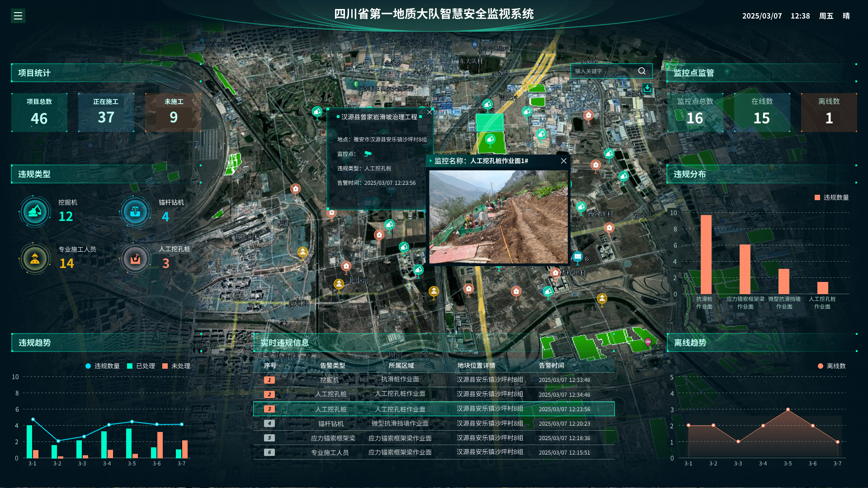Click the 离线趋势 panel header
This screenshot has width=868, height=488.
point(762,343)
